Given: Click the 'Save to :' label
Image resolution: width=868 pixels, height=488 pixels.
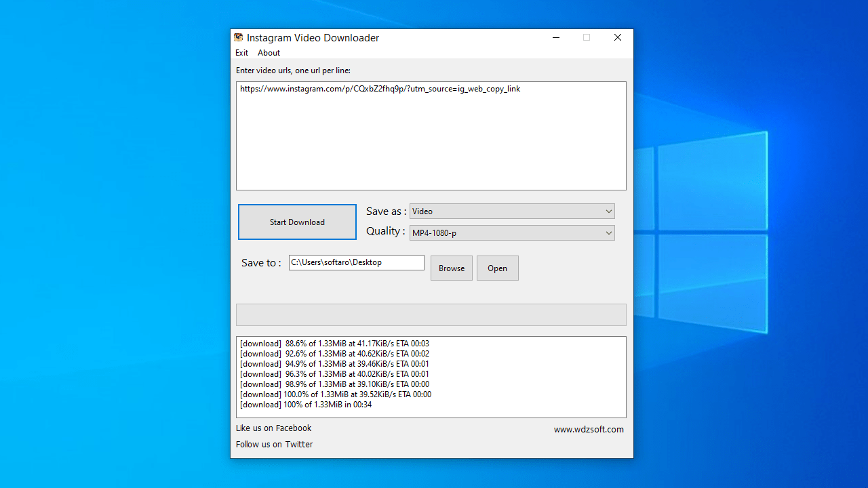Looking at the screenshot, I should pos(261,263).
